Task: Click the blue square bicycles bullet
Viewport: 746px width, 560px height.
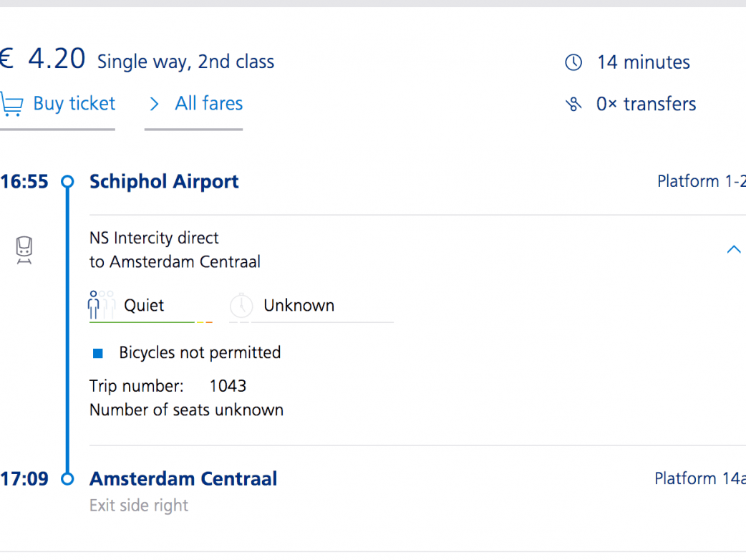Action: 98,353
